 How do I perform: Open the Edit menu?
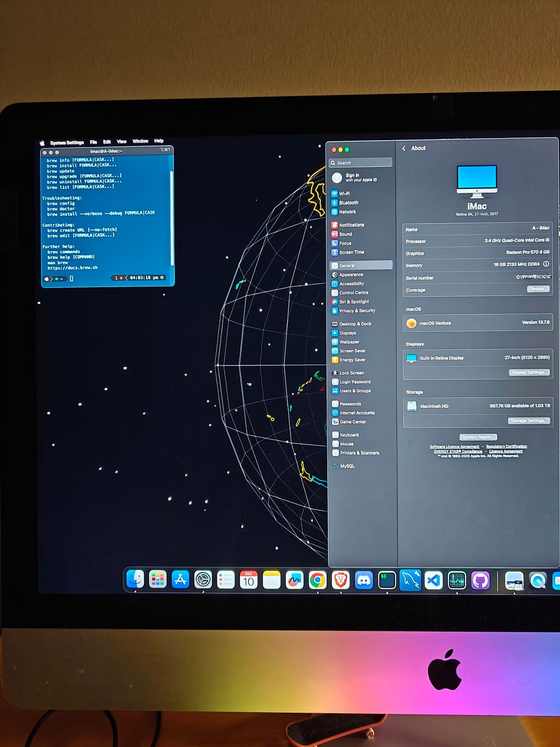pos(107,142)
